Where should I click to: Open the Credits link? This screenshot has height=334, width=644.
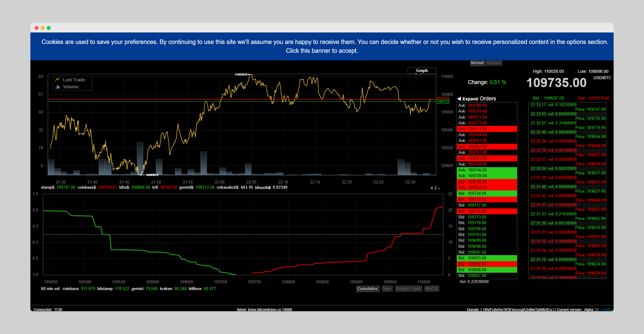point(606,309)
